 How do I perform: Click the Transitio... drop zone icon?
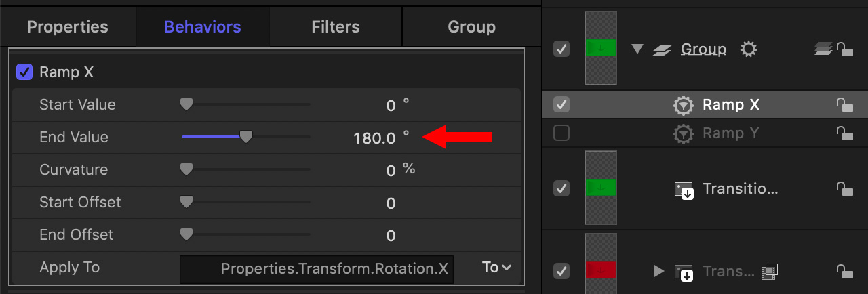[x=684, y=189]
